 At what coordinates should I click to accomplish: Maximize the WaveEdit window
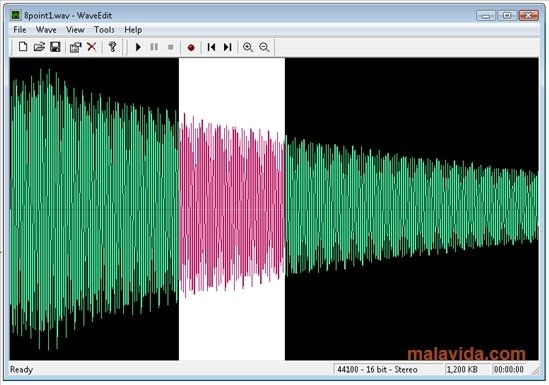(x=507, y=15)
